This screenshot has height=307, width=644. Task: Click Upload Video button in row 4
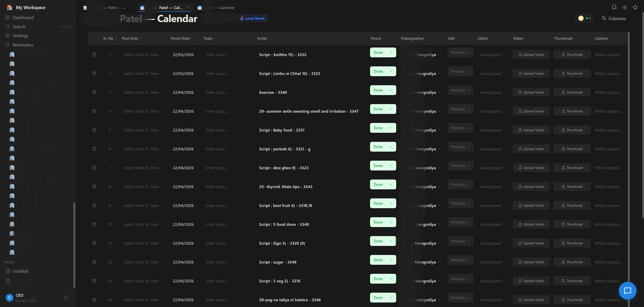(x=531, y=111)
